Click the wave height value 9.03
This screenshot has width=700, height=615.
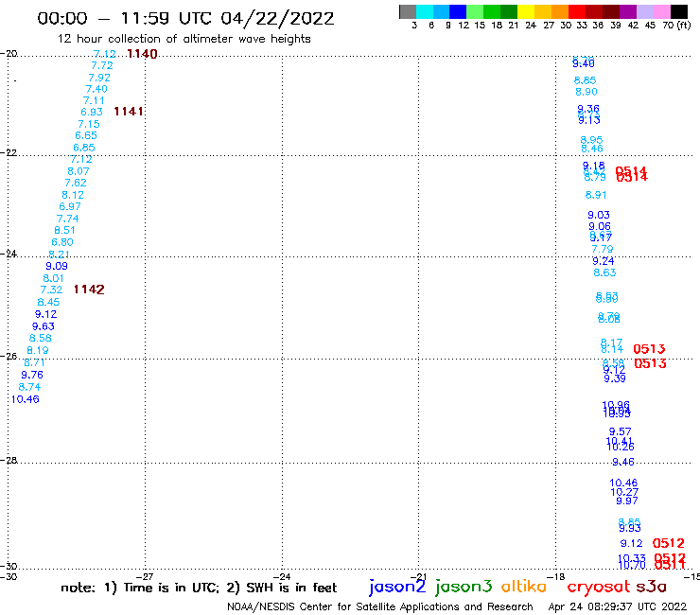pos(599,216)
